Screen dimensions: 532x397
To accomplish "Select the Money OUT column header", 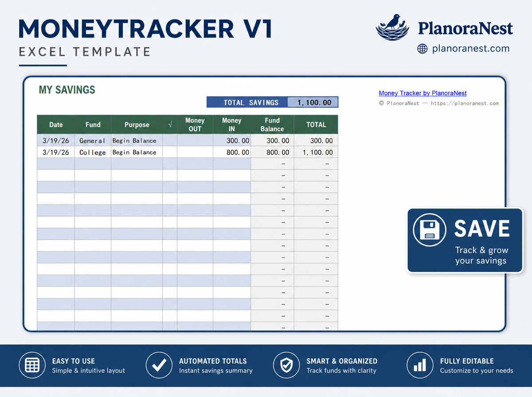I will click(195, 125).
